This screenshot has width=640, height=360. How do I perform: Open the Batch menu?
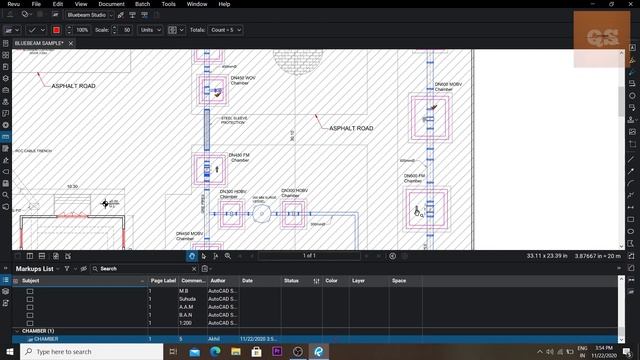coord(142,4)
